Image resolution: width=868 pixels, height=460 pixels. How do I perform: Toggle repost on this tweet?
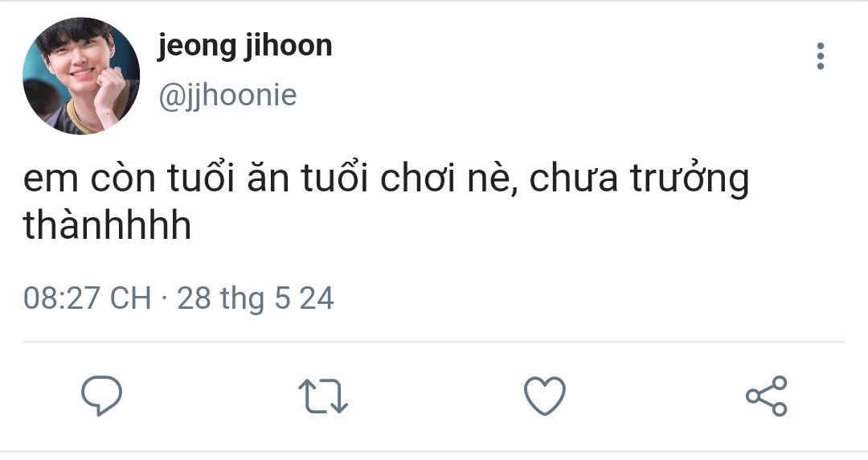pos(322,396)
